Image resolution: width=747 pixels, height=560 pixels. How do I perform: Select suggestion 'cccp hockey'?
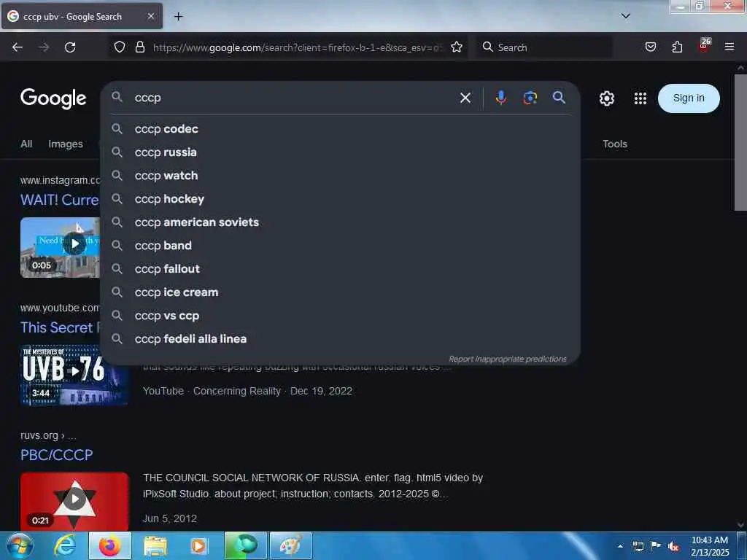point(340,198)
